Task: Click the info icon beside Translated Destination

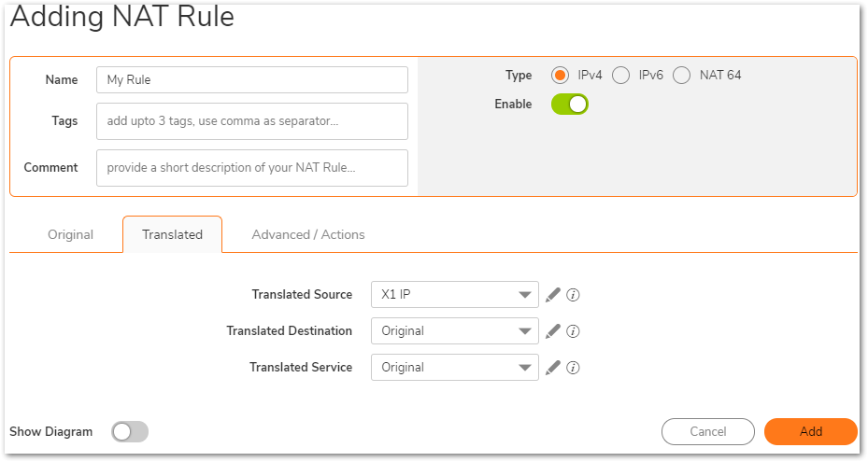Action: [x=574, y=331]
